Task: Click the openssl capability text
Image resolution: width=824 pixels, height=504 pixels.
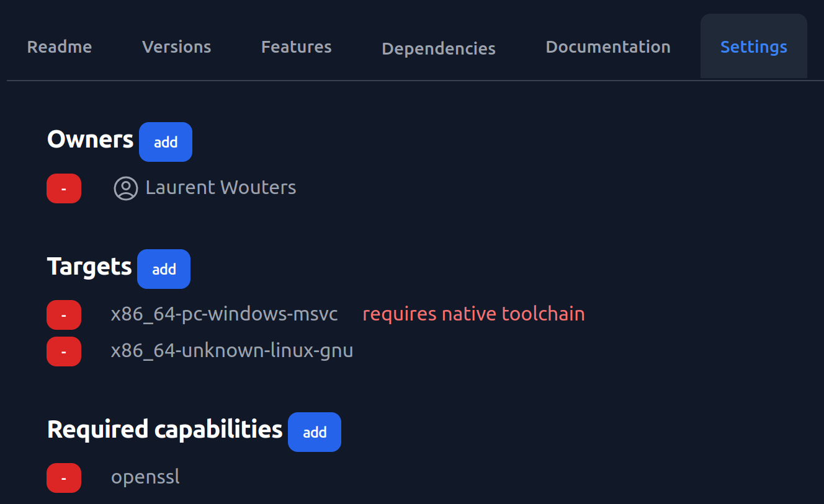Action: [x=145, y=477]
